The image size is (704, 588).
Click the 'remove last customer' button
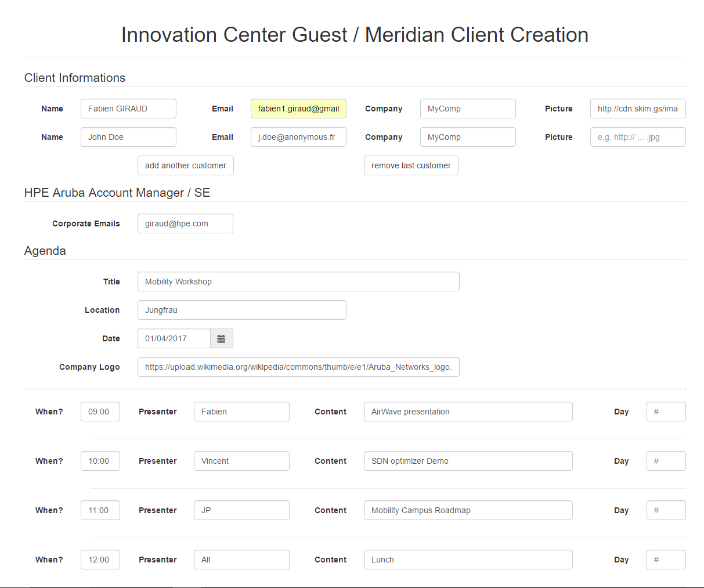[411, 165]
